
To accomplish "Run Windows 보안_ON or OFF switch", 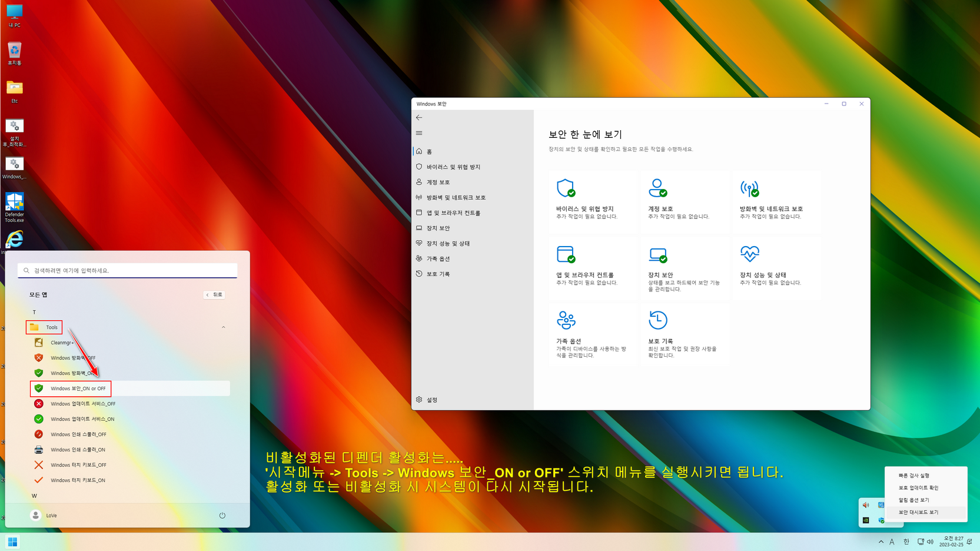I will [x=129, y=389].
